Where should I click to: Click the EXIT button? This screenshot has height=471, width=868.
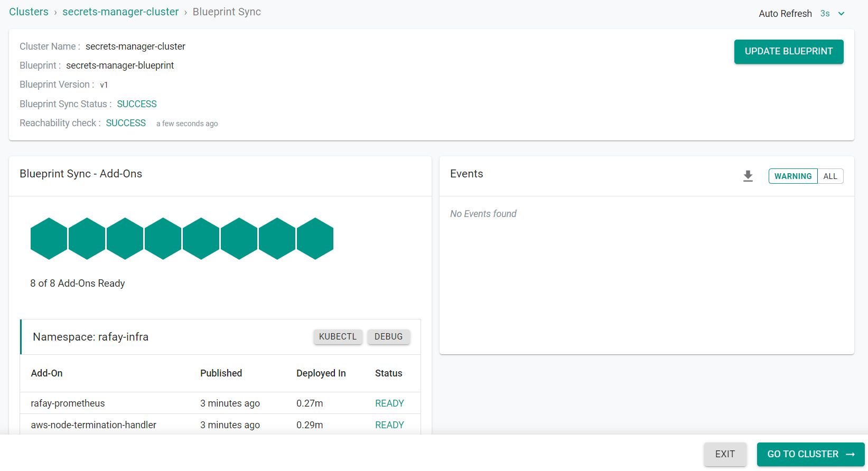coord(725,454)
